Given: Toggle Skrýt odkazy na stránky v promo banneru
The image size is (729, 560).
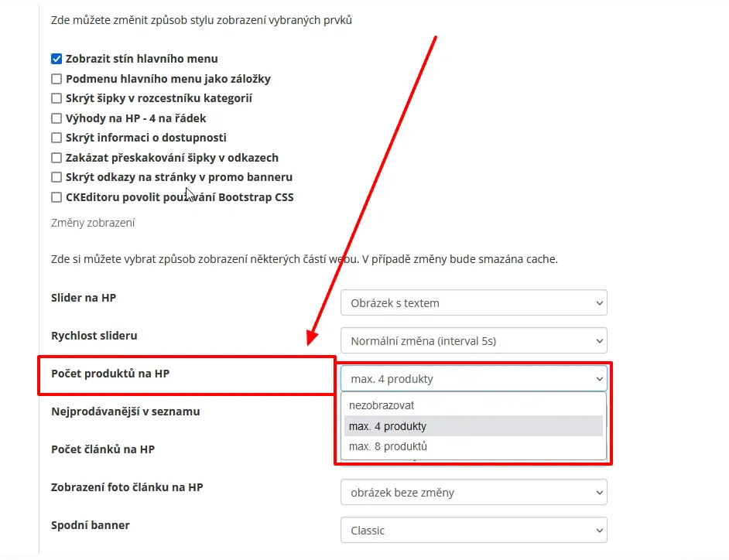Looking at the screenshot, I should pos(56,177).
